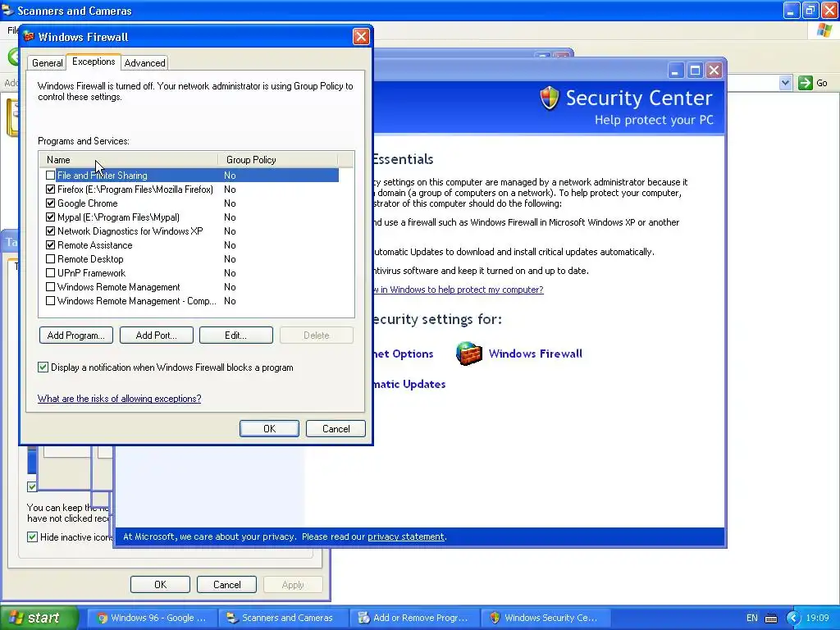Image resolution: width=840 pixels, height=630 pixels.
Task: Click Cancel in the taskbar properties dialog
Action: (226, 584)
